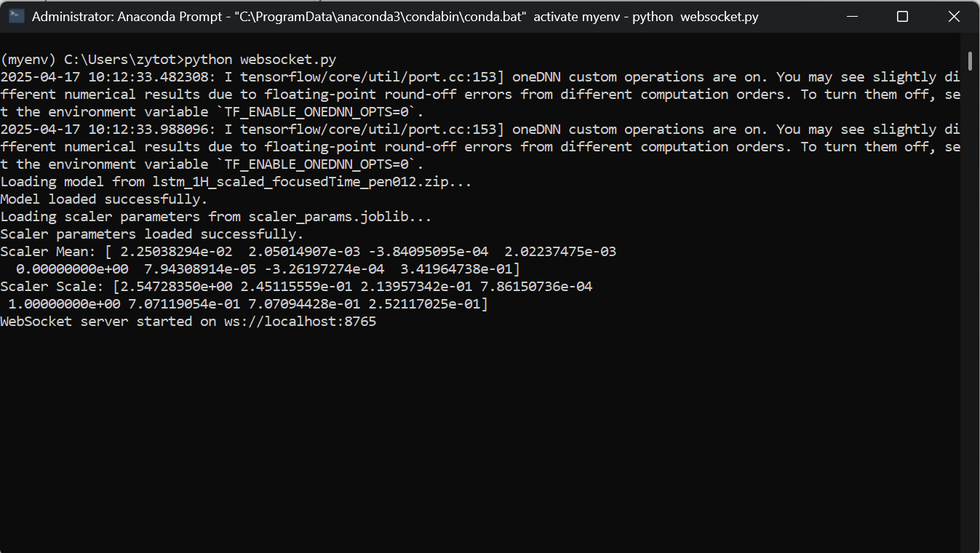Maximize the Anaconda Prompt window
980x553 pixels.
tap(902, 16)
